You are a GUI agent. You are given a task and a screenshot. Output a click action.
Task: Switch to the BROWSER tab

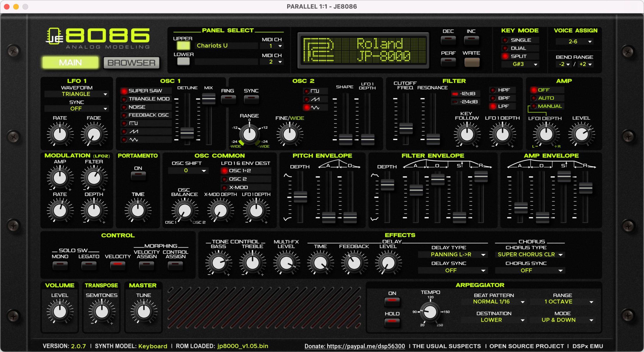tap(131, 63)
